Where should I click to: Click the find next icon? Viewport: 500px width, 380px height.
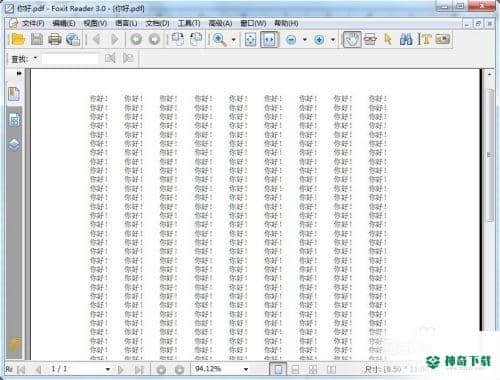pyautogui.click(x=128, y=58)
